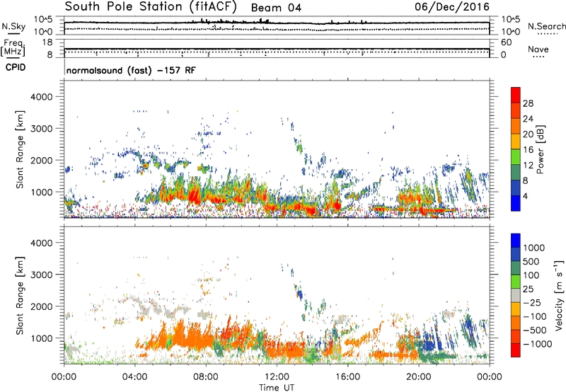Click the '3000' tick on velocity panel axis
Image resolution: width=566 pixels, height=392 pixels.
pos(41,275)
